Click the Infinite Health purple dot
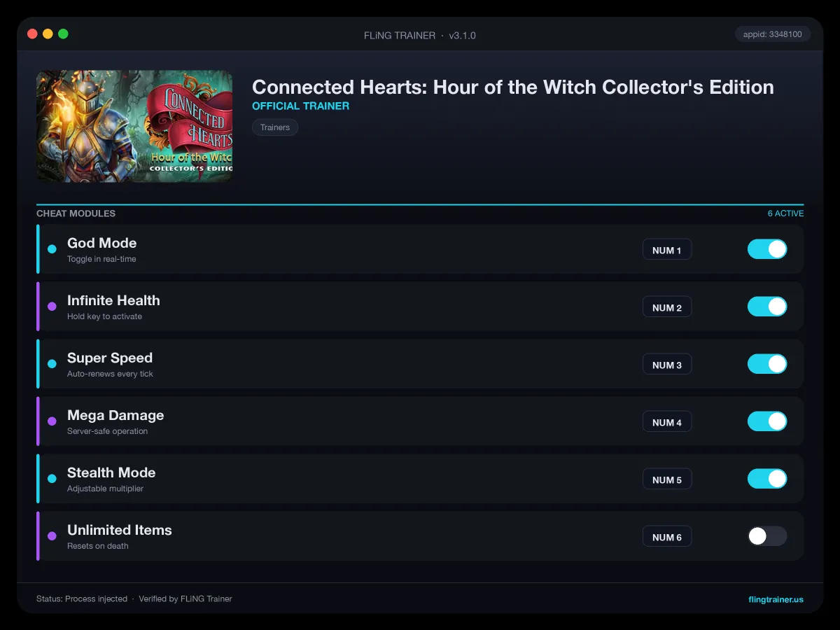The image size is (840, 630). pyautogui.click(x=52, y=307)
